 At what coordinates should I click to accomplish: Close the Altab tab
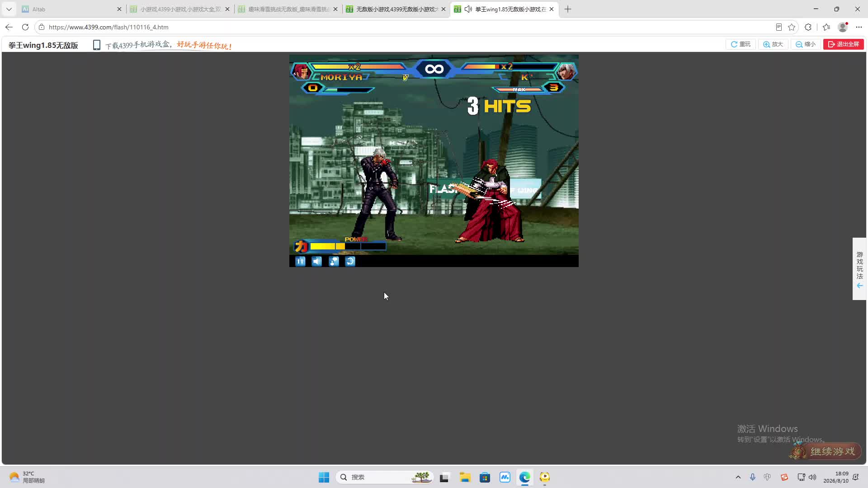119,9
